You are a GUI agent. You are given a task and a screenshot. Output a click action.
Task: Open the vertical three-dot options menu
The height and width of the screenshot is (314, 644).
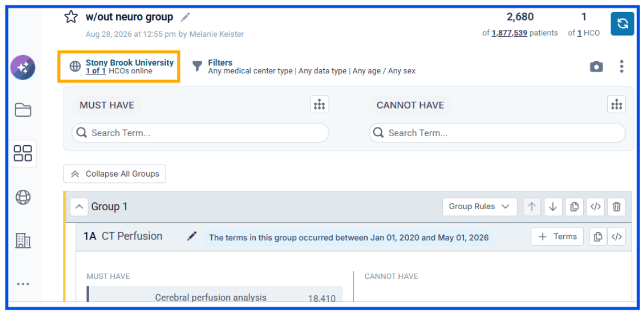621,67
